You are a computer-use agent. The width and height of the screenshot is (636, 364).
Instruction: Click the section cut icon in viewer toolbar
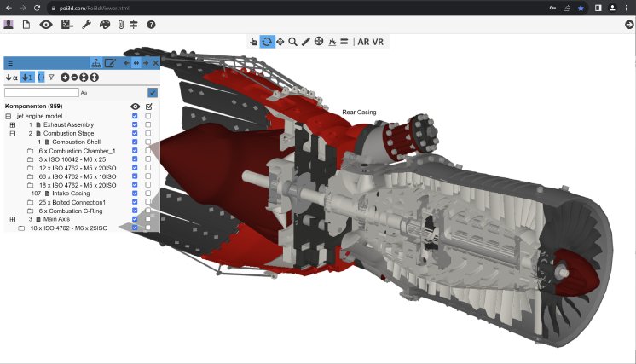(x=344, y=42)
